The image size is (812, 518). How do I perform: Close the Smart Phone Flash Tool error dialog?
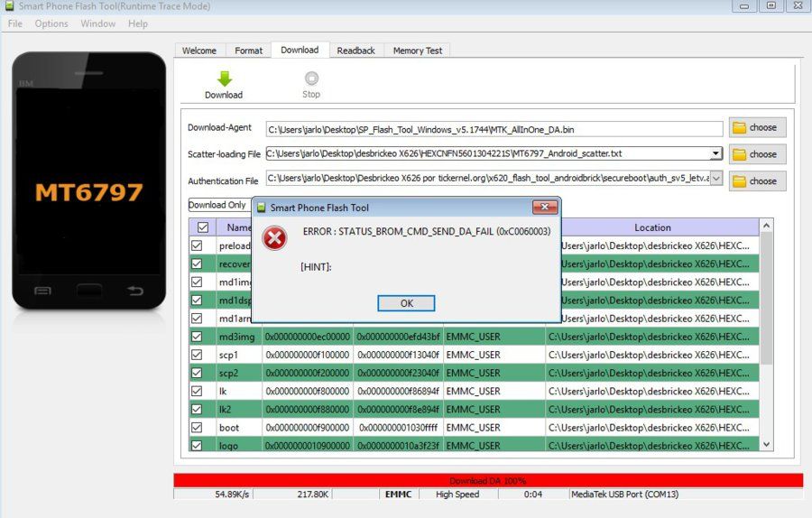[x=545, y=208]
